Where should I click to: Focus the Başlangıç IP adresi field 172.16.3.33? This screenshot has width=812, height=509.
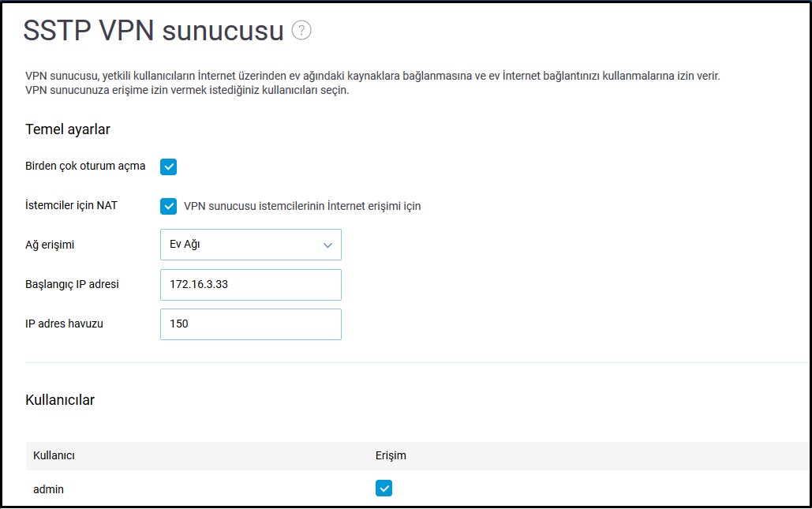(x=250, y=284)
